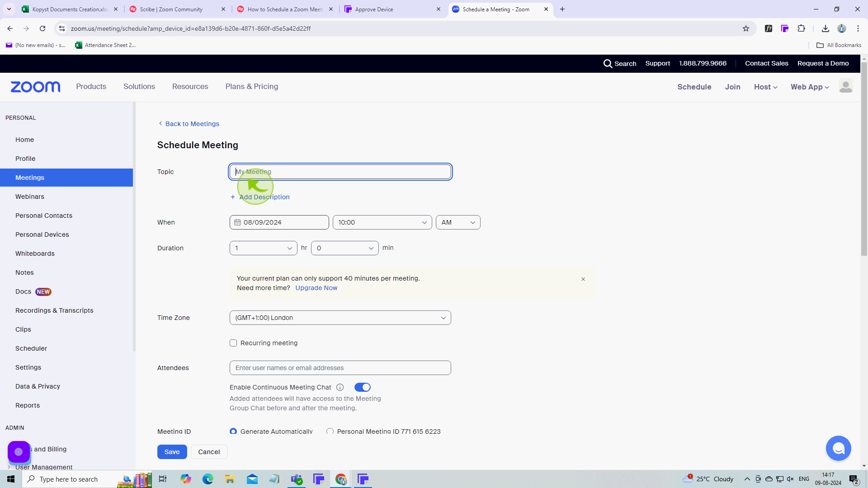Screen dimensions: 868x488
Task: Open the Plans & Pricing menu
Action: pos(251,86)
